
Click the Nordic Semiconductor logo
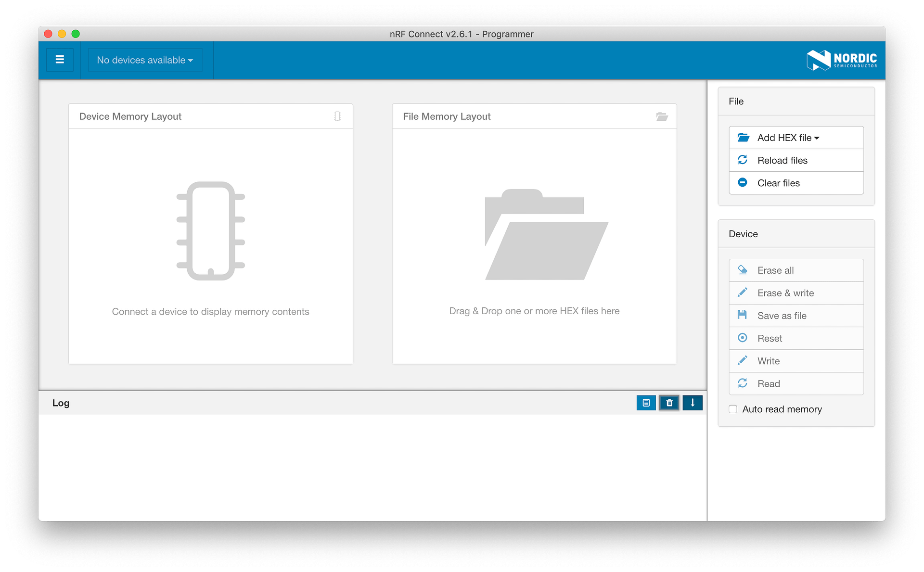point(841,60)
